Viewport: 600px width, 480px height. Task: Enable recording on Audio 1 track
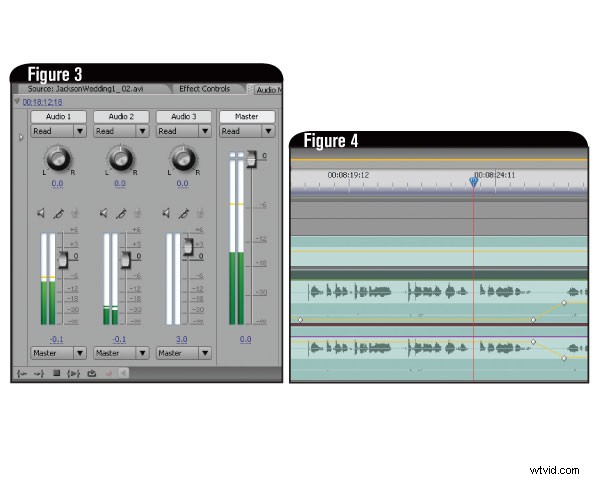pos(75,213)
